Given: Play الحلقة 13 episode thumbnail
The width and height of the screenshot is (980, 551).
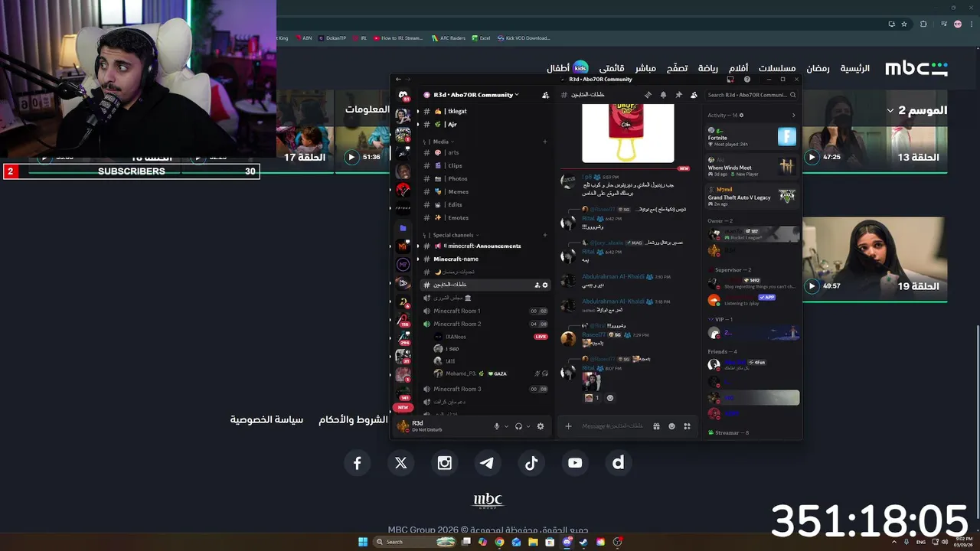Looking at the screenshot, I should [x=874, y=133].
